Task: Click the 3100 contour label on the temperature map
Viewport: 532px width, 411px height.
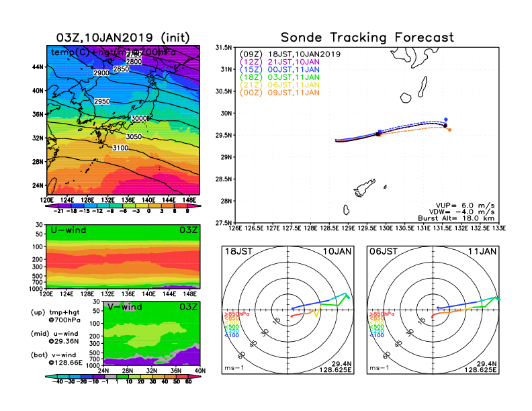Action: coord(120,148)
